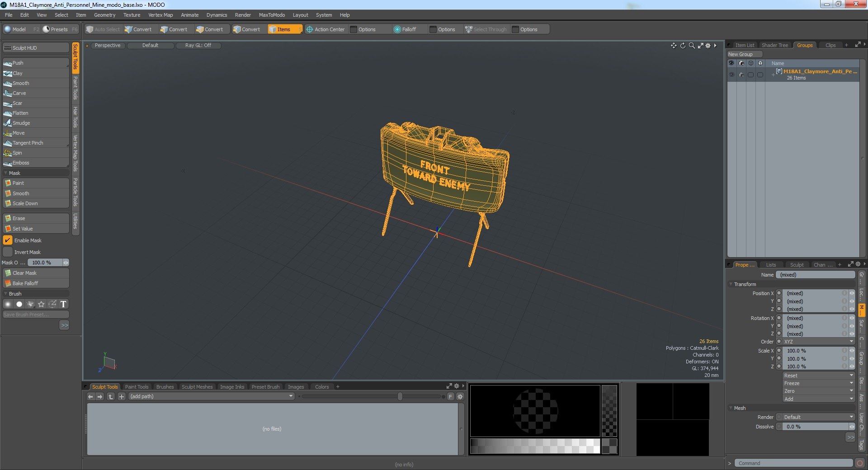Open the (add path) dropdown
Screen dimensions: 868x470
211,396
